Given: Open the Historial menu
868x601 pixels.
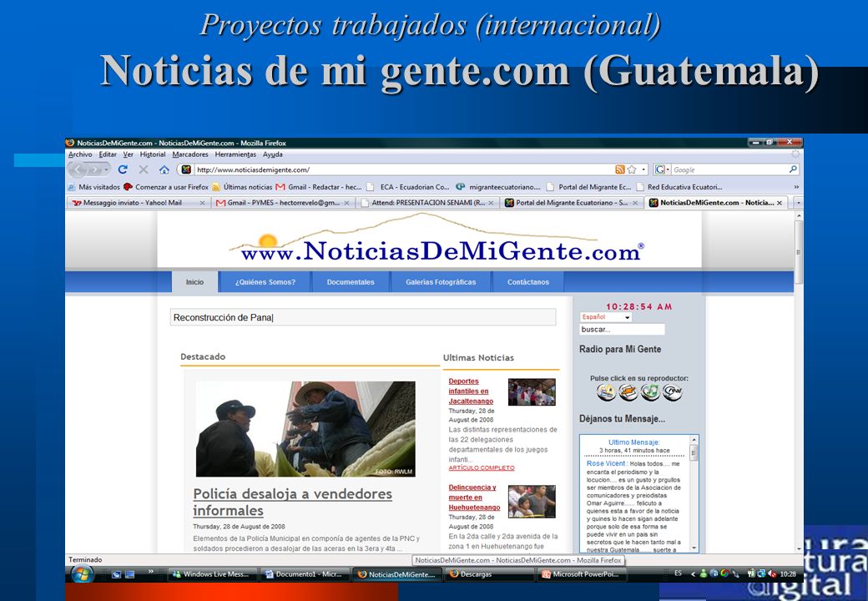Looking at the screenshot, I should click(152, 154).
